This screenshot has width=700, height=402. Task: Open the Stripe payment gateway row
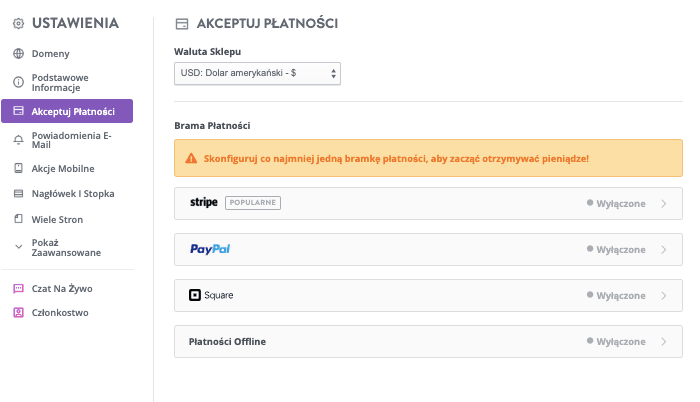[x=428, y=203]
